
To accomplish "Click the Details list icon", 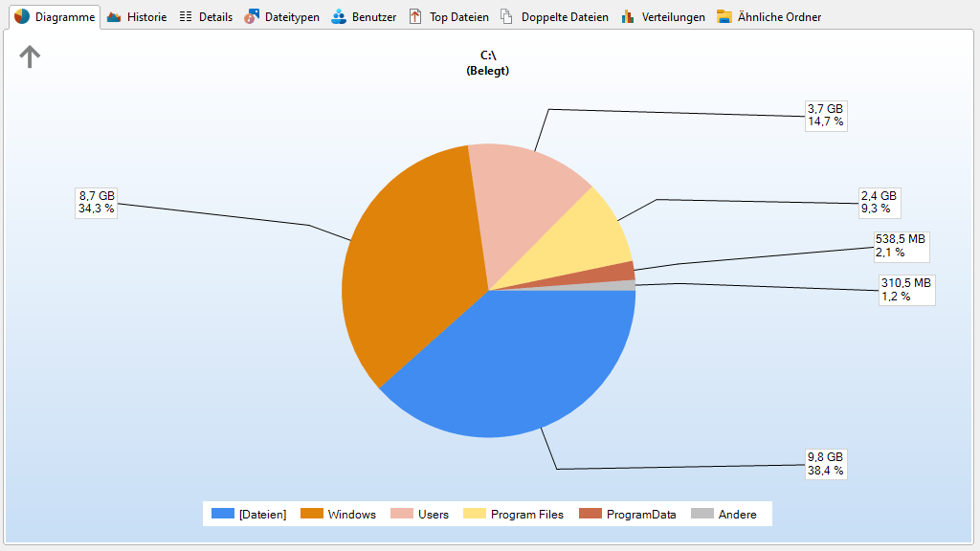I will (186, 17).
